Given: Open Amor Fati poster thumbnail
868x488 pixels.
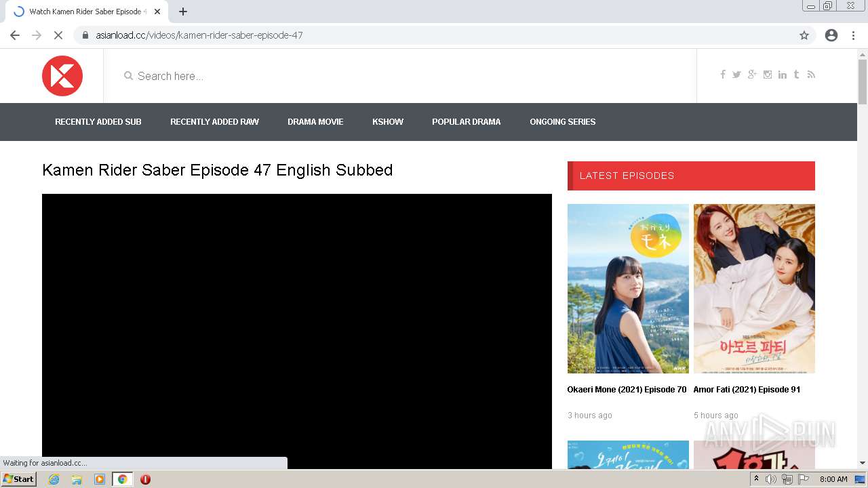Looking at the screenshot, I should [x=754, y=289].
